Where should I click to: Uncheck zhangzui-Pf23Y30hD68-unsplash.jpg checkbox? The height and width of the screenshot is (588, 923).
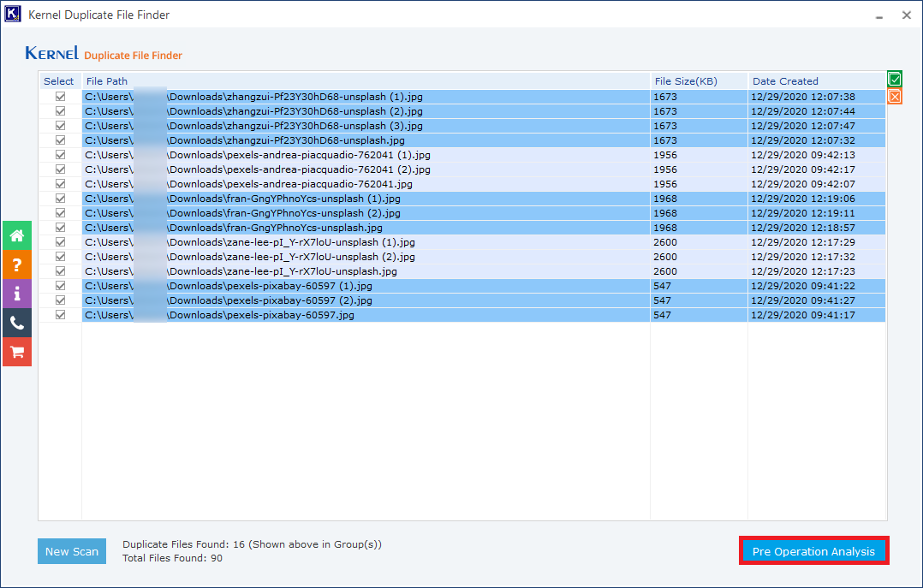pyautogui.click(x=60, y=140)
